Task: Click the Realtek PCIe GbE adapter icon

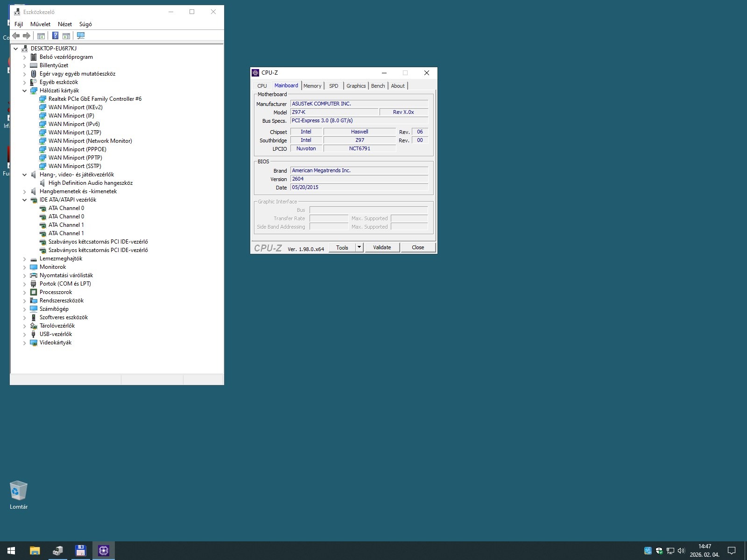Action: [42, 99]
